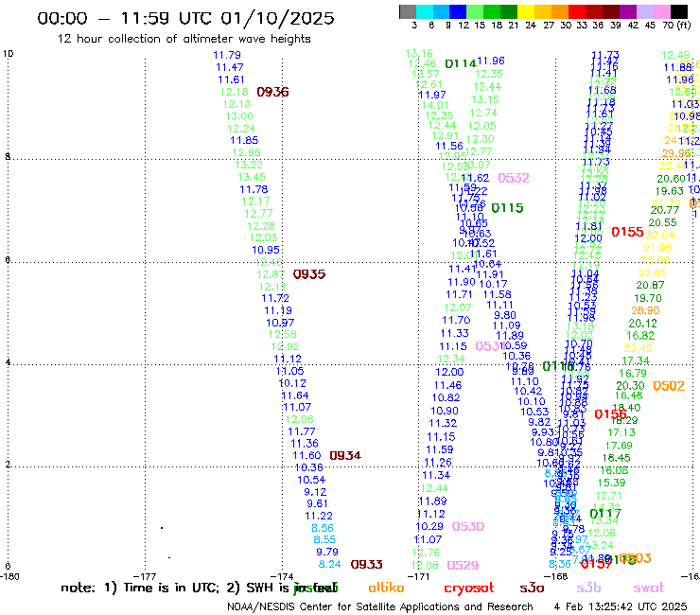The height and width of the screenshot is (615, 700).
Task: Click the pink 0529 swot time marker
Action: (x=463, y=566)
